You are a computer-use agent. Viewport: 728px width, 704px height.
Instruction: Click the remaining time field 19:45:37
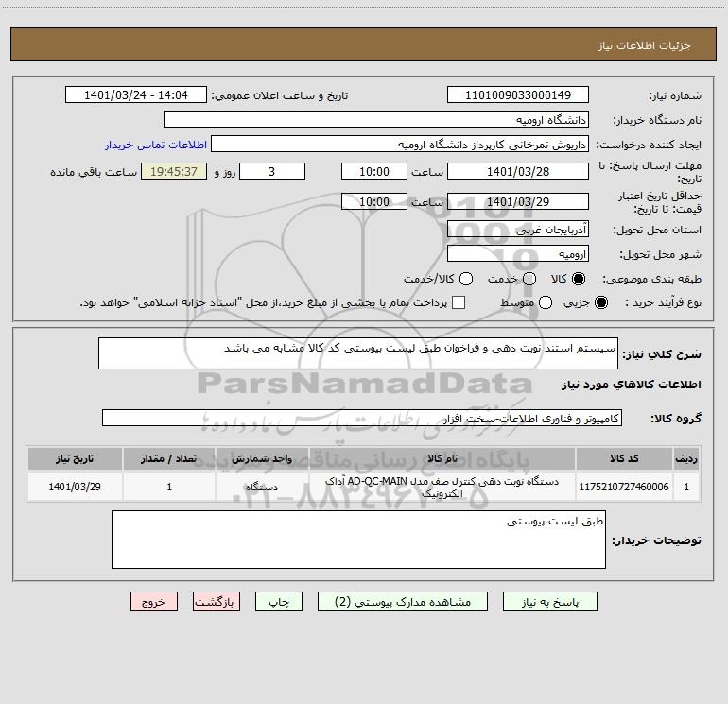(174, 171)
